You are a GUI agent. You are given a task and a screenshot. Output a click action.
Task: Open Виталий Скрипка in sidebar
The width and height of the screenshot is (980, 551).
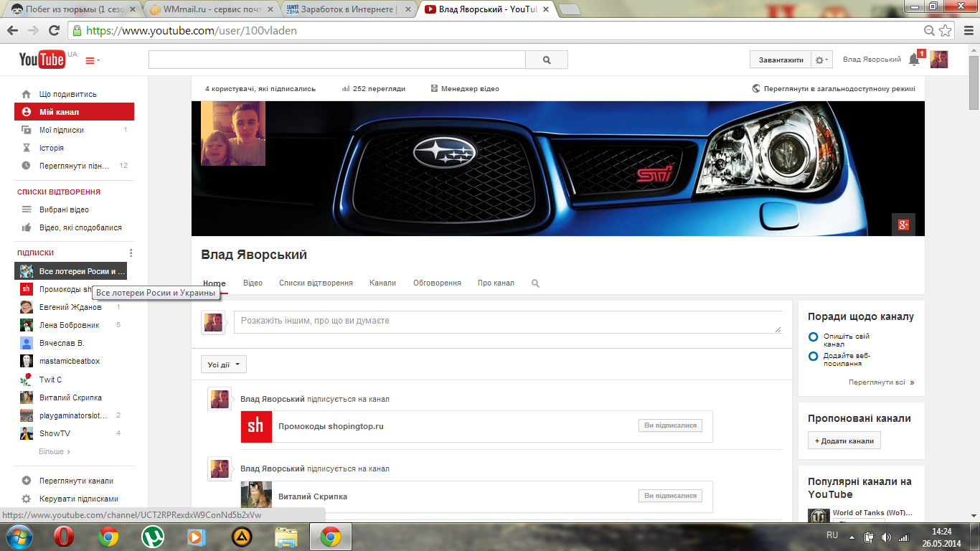click(x=70, y=397)
